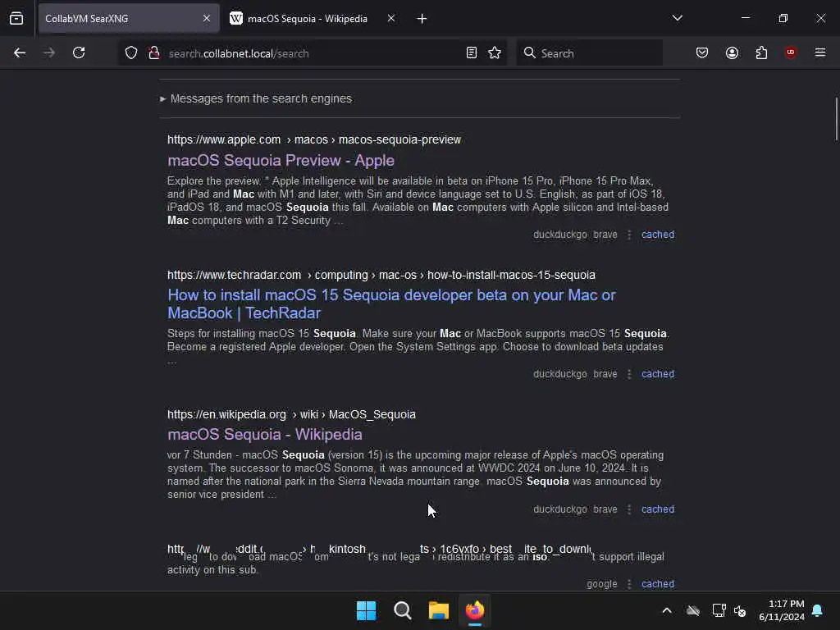
Task: Open the clock showing 1:17 PM
Action: 781,610
